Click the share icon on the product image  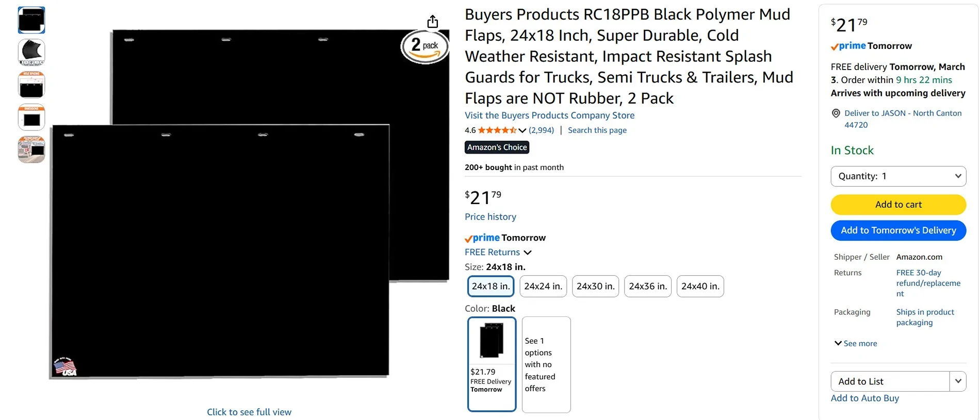(x=432, y=21)
